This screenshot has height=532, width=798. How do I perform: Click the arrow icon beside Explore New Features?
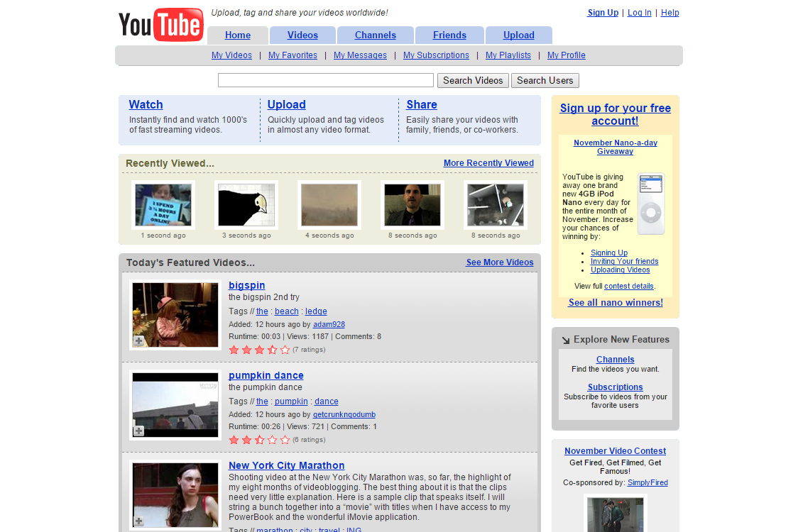pyautogui.click(x=566, y=340)
